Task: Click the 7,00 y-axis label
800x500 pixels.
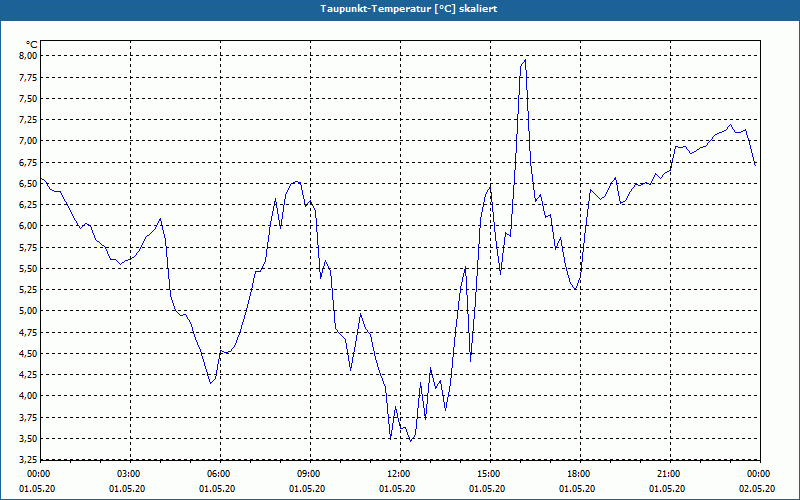Action: pos(27,141)
